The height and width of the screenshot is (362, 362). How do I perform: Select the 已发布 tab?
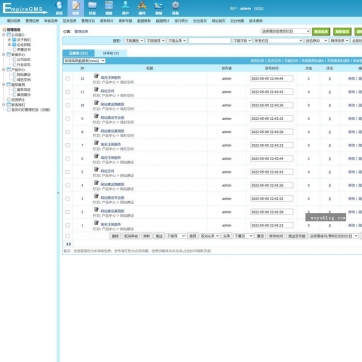point(79,53)
